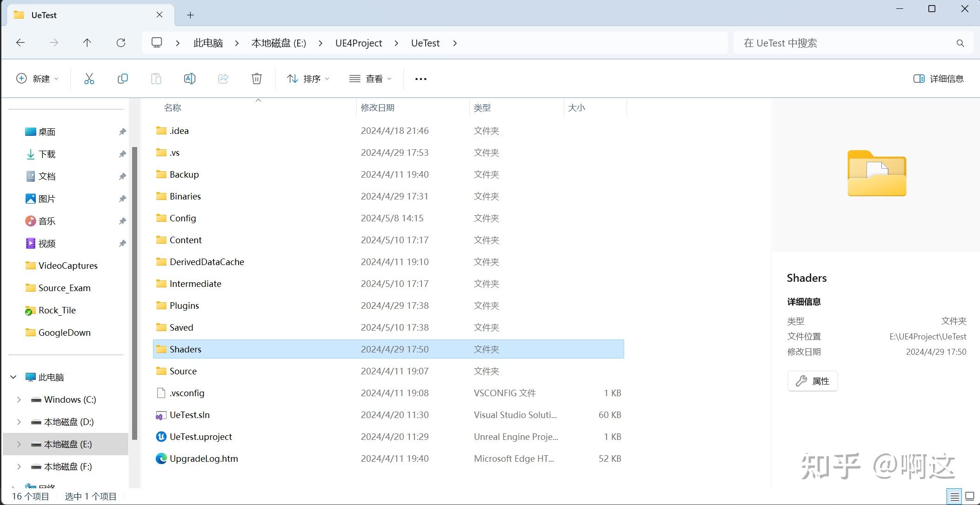Refresh the current folder view
This screenshot has width=980, height=505.
coord(121,42)
